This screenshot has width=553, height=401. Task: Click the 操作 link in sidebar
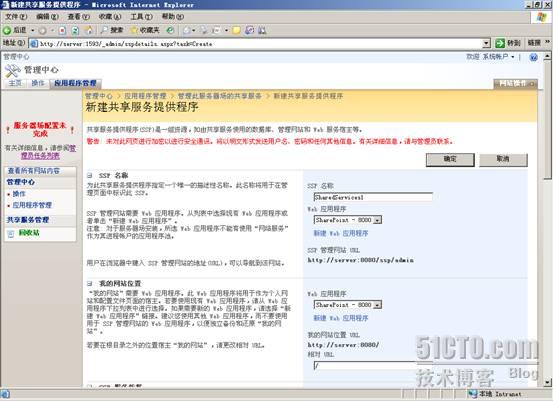click(x=19, y=194)
